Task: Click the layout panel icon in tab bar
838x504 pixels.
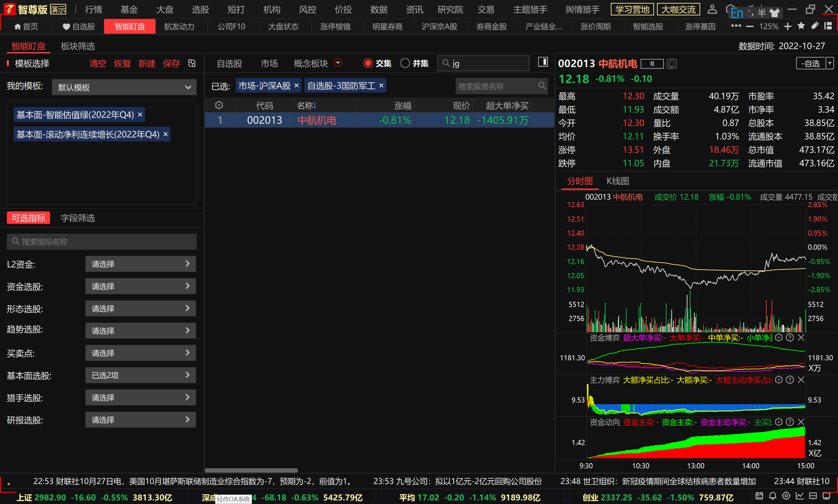Action: [x=828, y=26]
